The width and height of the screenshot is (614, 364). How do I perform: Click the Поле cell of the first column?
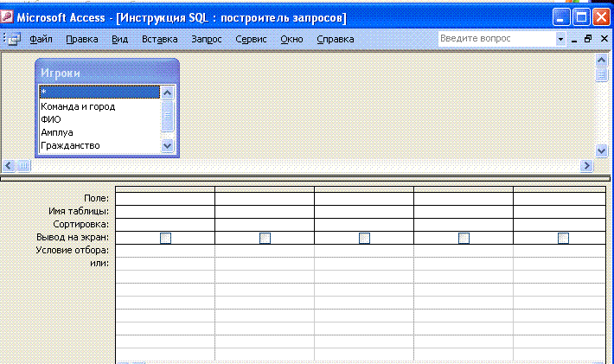(x=165, y=199)
